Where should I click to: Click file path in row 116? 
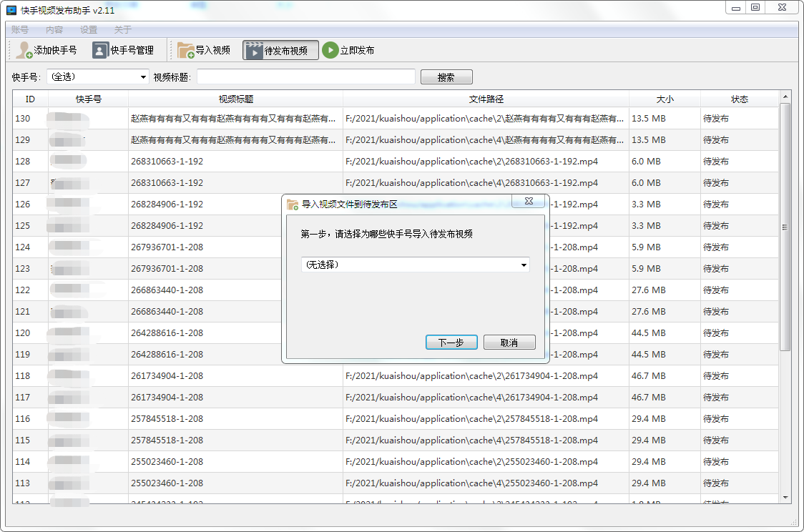point(471,419)
